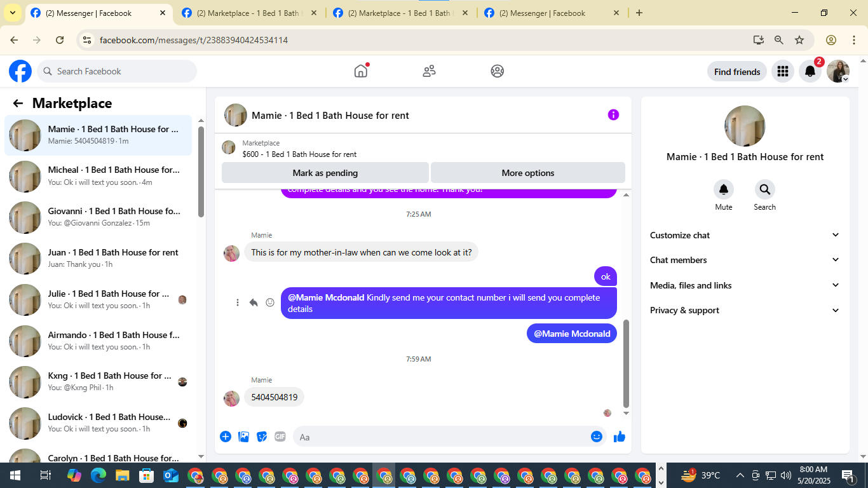Search in conversation magnifier icon
Viewport: 868px width, 488px height.
tap(764, 189)
